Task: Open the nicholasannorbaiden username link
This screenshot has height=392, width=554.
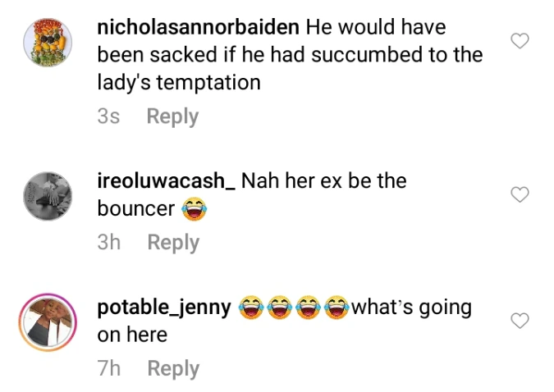Action: [x=199, y=27]
